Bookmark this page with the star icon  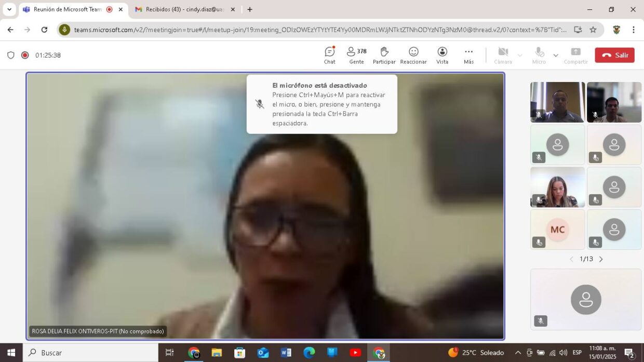tap(593, 30)
